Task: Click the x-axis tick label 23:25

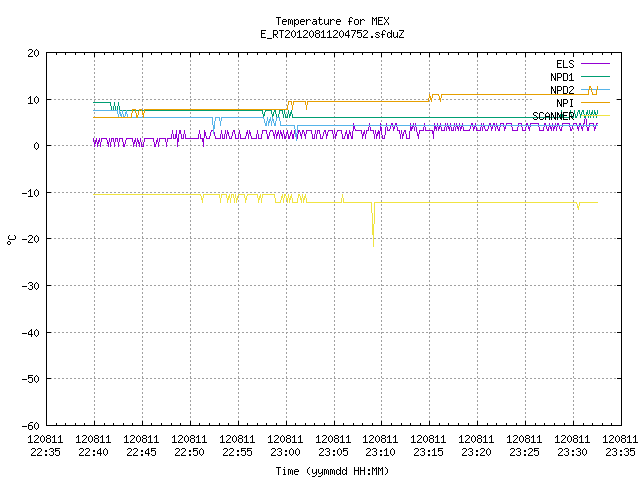Action: pos(524,452)
